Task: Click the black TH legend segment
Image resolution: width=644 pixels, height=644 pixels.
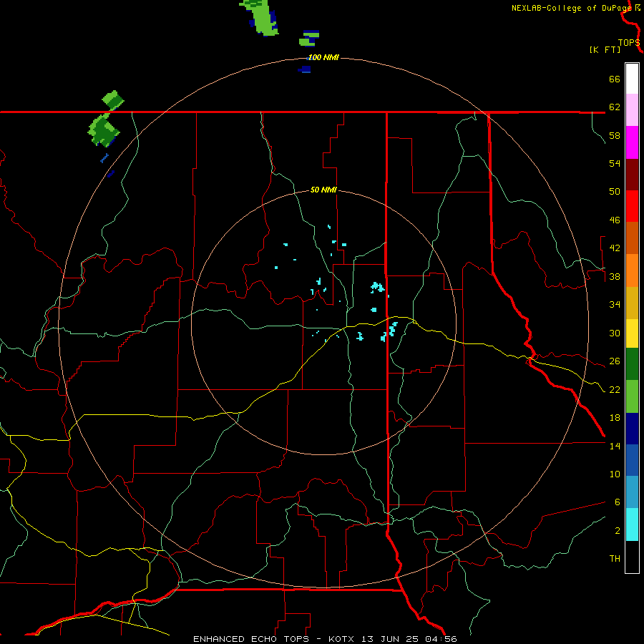Action: 632,557
